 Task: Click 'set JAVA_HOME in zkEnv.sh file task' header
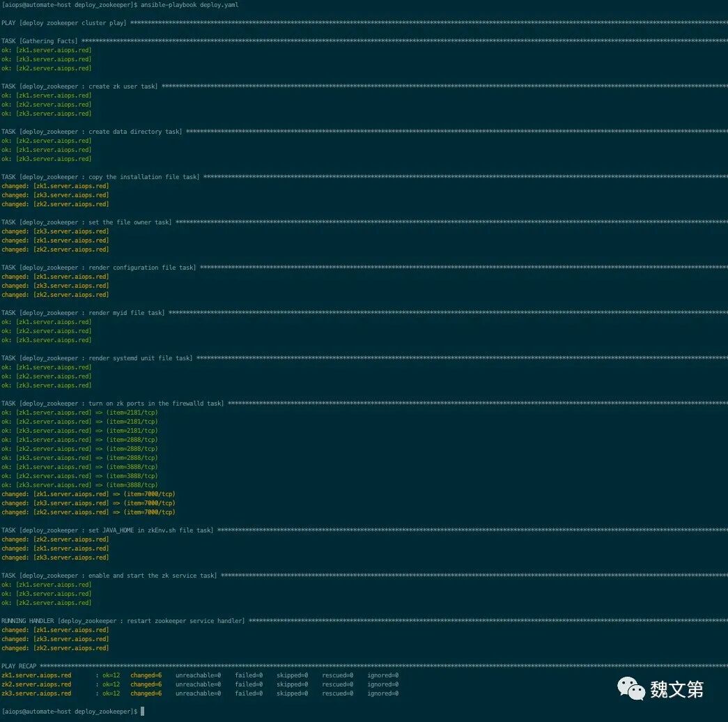tap(107, 530)
